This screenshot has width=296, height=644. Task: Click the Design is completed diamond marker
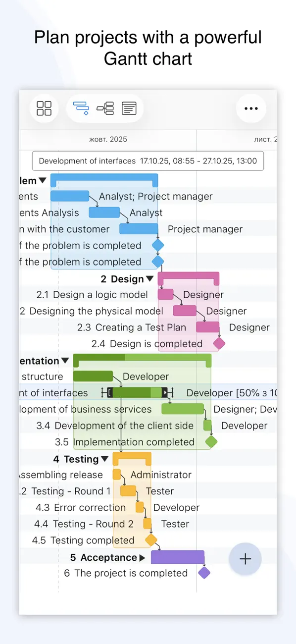(218, 343)
